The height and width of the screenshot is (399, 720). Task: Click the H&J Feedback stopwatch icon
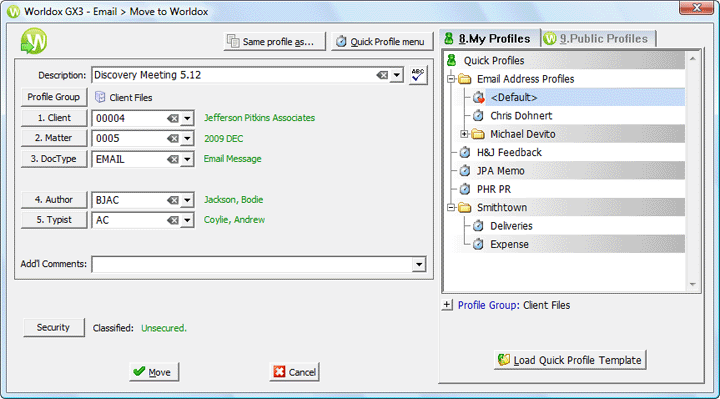(x=465, y=152)
